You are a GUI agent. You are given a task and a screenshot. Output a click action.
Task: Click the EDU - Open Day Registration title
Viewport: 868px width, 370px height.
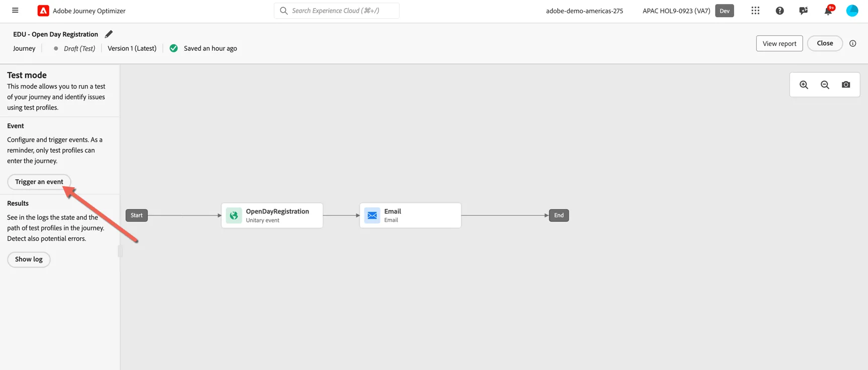[55, 34]
